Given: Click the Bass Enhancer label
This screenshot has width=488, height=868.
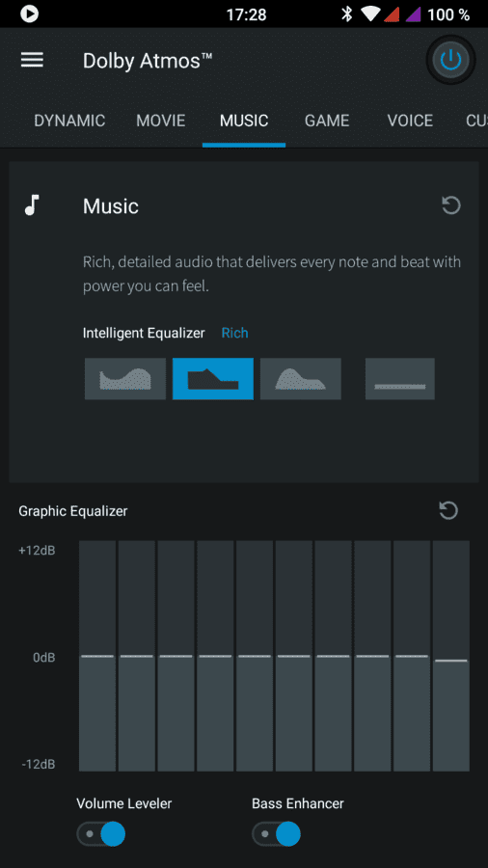Looking at the screenshot, I should coord(298,803).
